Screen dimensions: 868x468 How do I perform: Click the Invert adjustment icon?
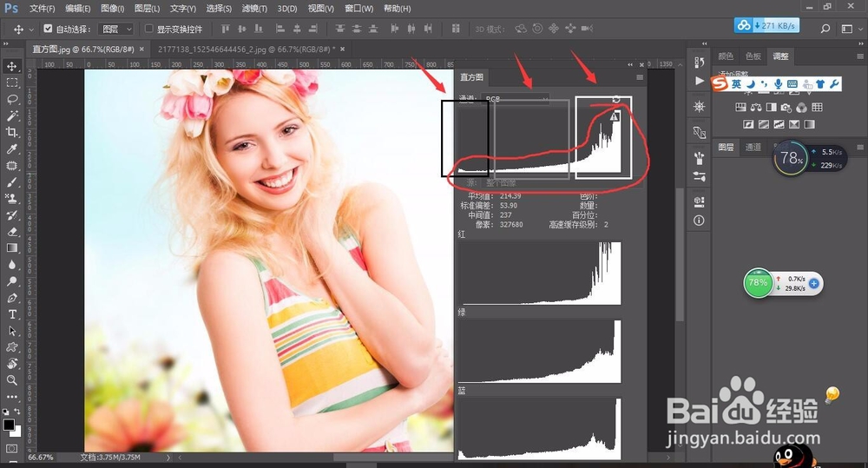pyautogui.click(x=748, y=124)
